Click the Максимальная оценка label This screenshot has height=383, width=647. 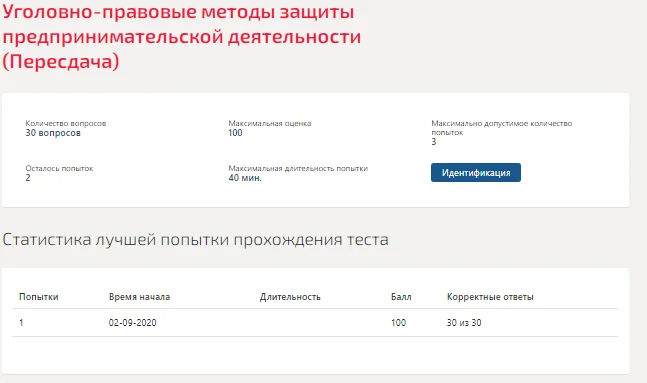tap(270, 123)
